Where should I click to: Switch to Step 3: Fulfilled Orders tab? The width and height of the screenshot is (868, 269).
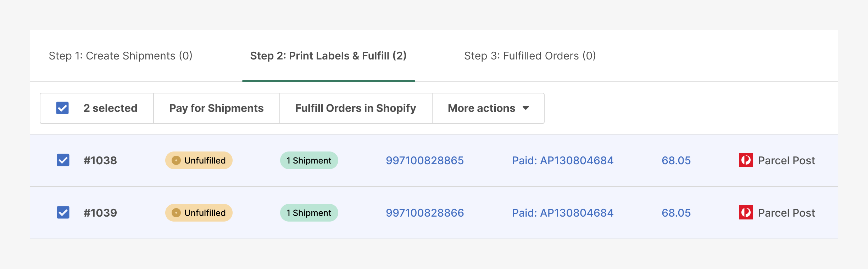click(530, 56)
